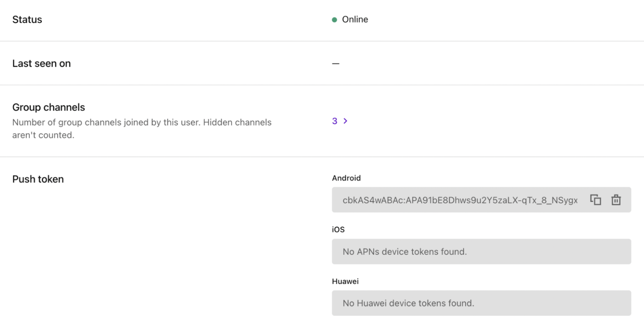
Task: Click the Online status text
Action: (355, 19)
